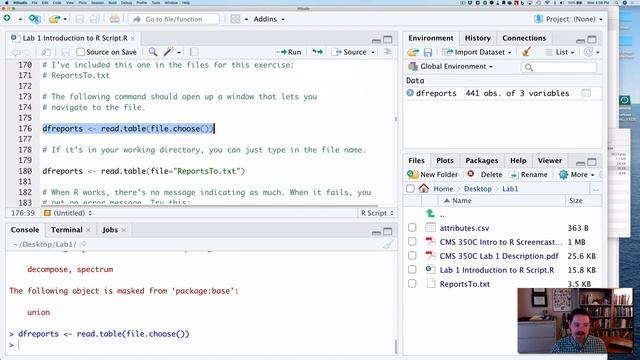Click the Go to file/function field

tap(174, 19)
